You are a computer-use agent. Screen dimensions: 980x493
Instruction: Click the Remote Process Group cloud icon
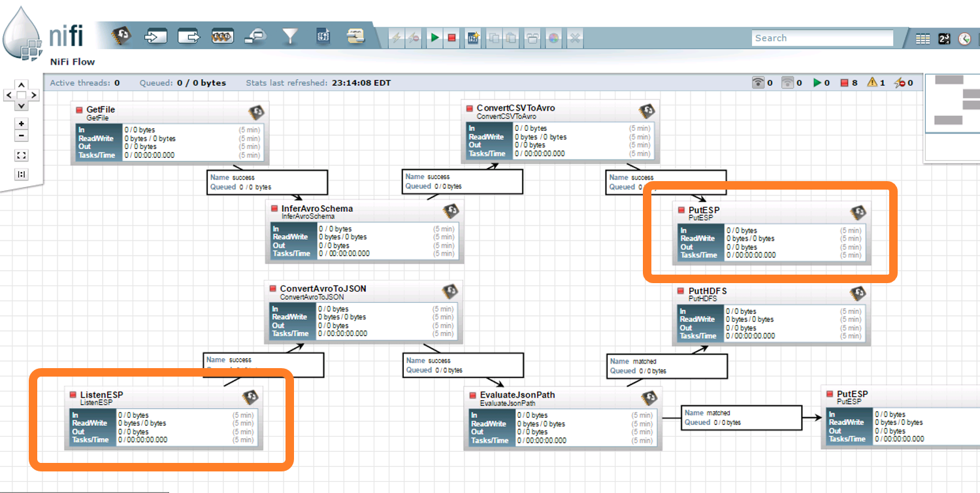pyautogui.click(x=255, y=37)
